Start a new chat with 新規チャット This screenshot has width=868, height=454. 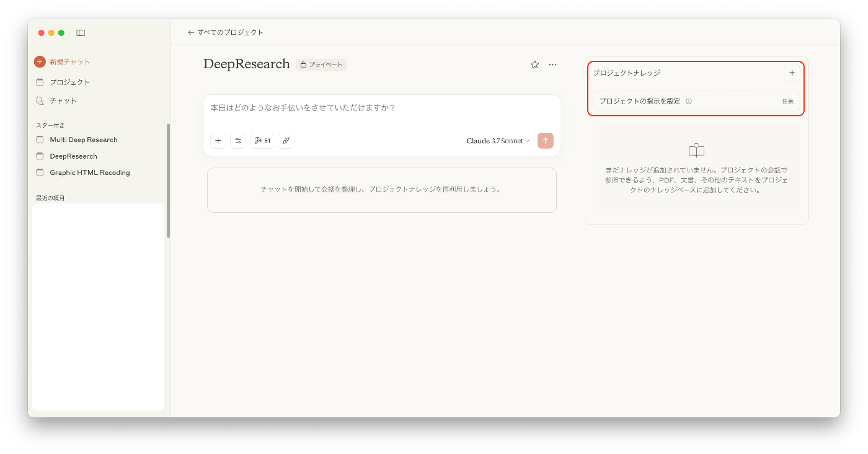point(62,62)
